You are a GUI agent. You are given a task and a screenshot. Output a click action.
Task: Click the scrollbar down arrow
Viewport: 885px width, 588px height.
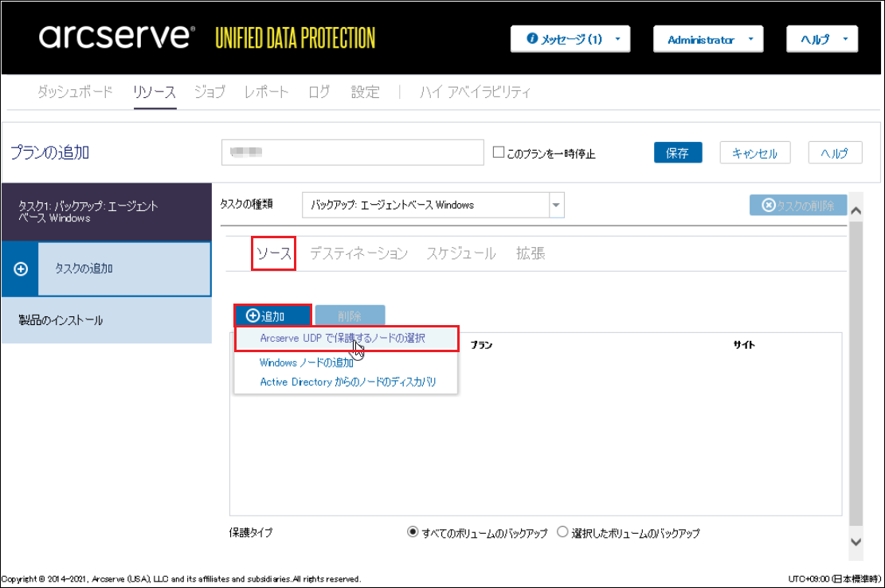[x=856, y=542]
